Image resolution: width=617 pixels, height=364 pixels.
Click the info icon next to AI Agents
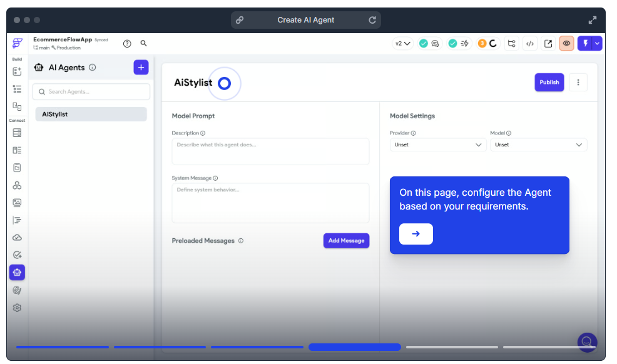coord(93,67)
